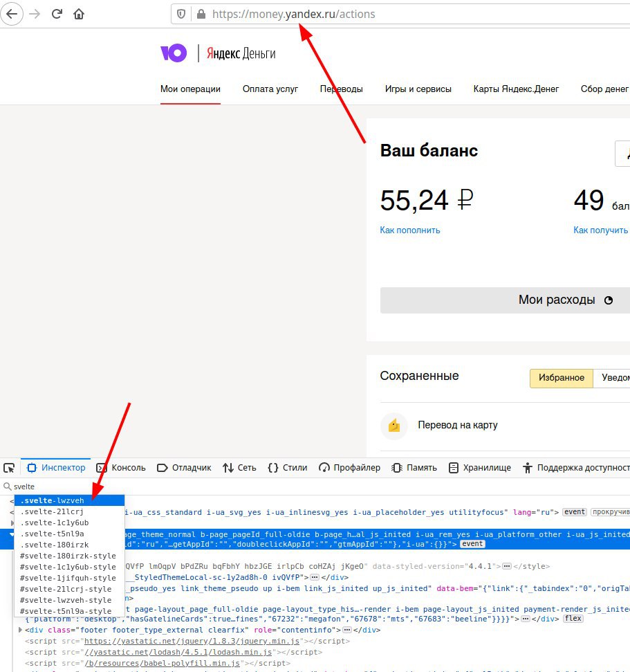630x672 pixels.
Task: Switch to the Стили devtools tab
Action: point(288,468)
